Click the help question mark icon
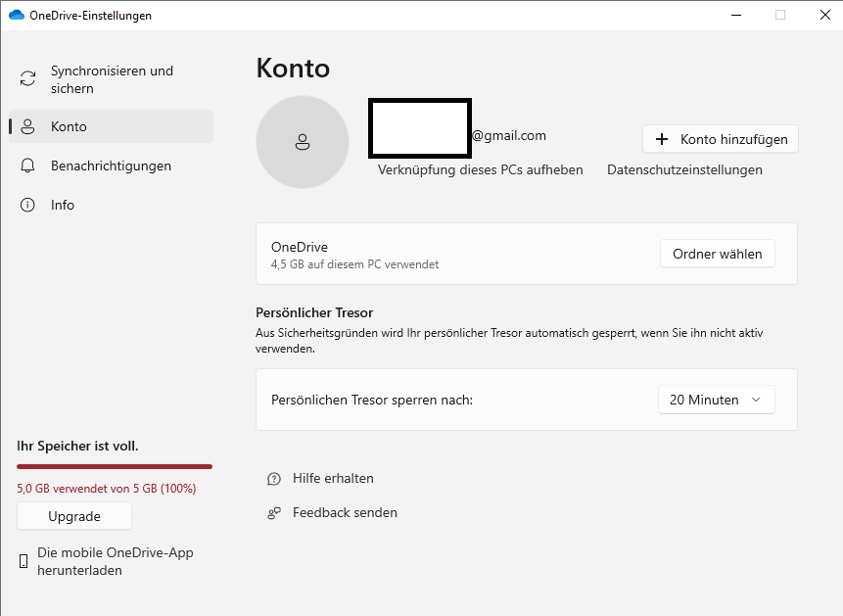The image size is (843, 616). click(274, 479)
